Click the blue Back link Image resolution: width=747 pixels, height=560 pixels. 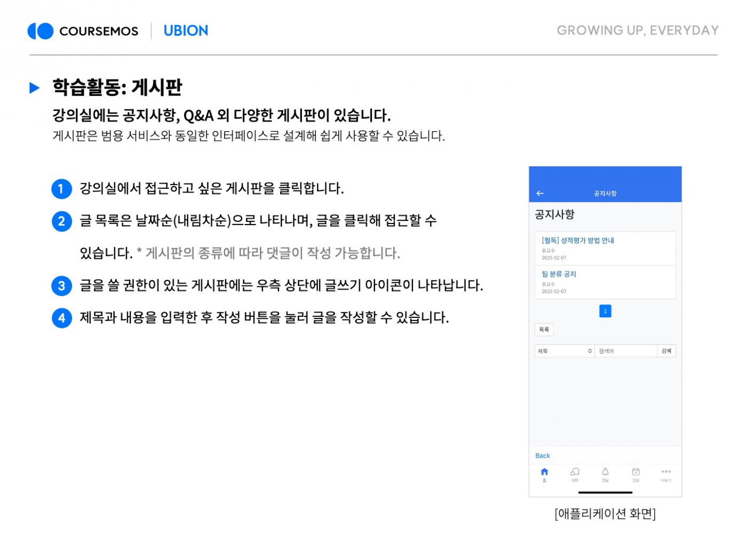[542, 455]
